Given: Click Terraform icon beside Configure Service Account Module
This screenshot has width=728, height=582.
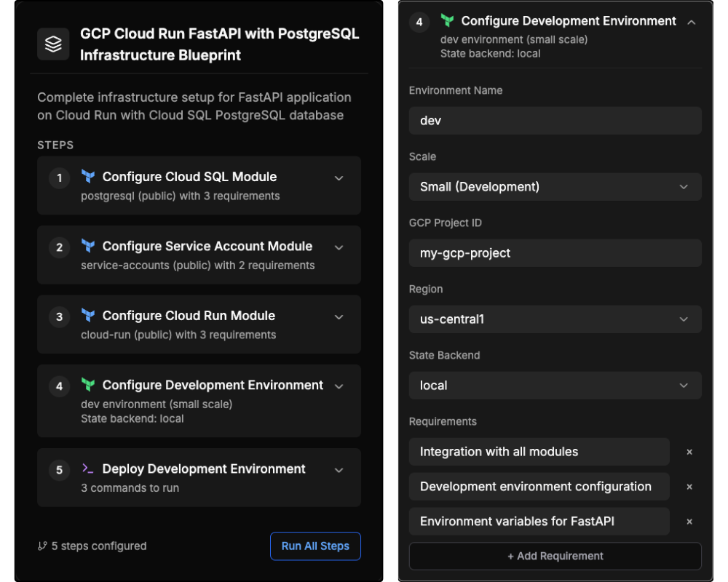Looking at the screenshot, I should point(88,247).
